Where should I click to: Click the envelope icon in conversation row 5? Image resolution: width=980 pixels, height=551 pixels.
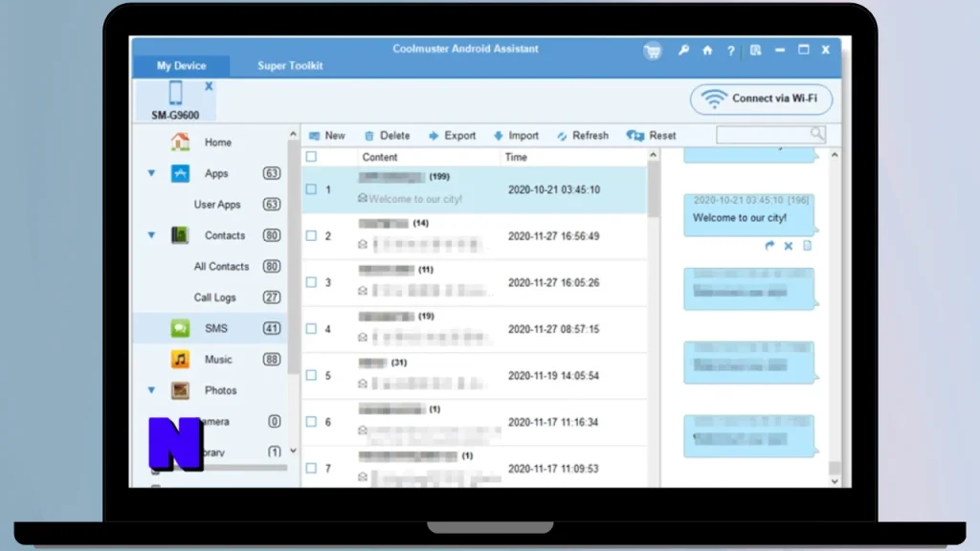(x=363, y=384)
